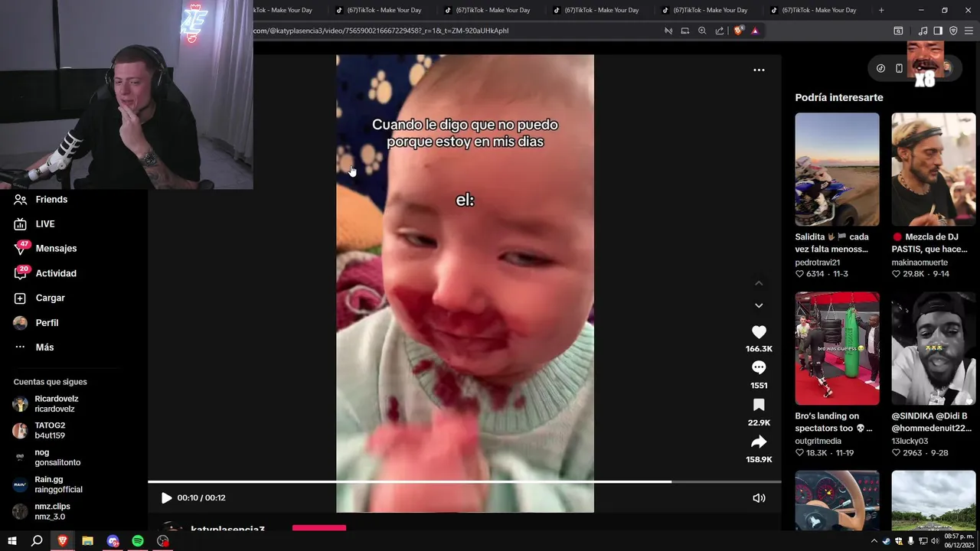Click the outgritmedia author name
The width and height of the screenshot is (980, 551).
[818, 441]
